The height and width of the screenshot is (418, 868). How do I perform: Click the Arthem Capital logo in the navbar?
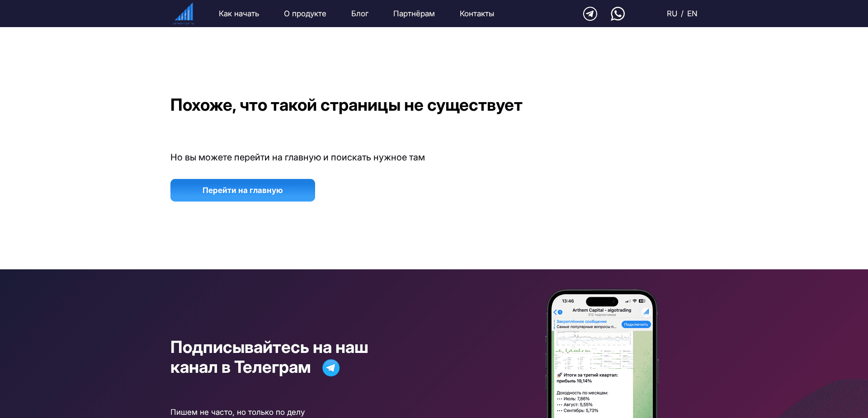(x=184, y=14)
